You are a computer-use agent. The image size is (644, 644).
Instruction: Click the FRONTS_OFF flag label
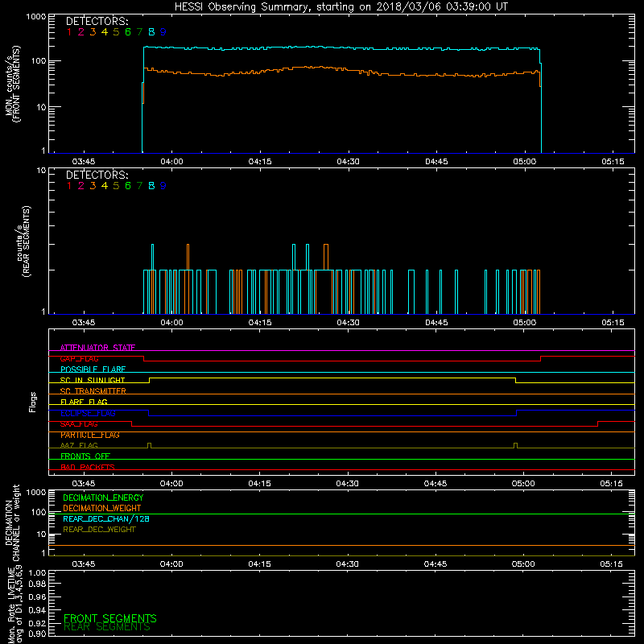pyautogui.click(x=85, y=456)
